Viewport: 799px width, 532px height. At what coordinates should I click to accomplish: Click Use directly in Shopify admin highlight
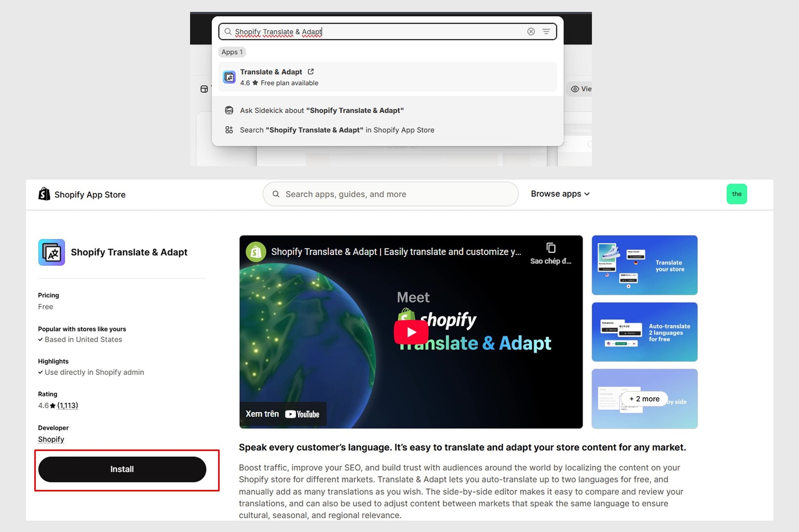coord(94,372)
